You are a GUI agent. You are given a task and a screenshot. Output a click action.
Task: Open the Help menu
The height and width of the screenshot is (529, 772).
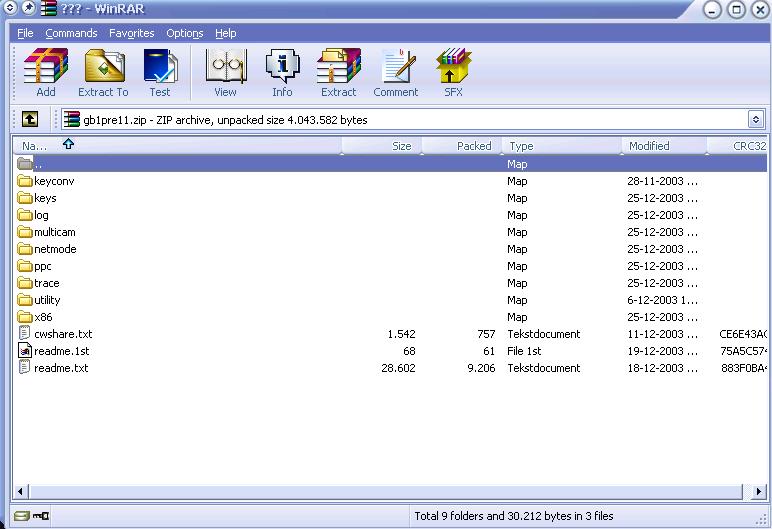[x=225, y=33]
